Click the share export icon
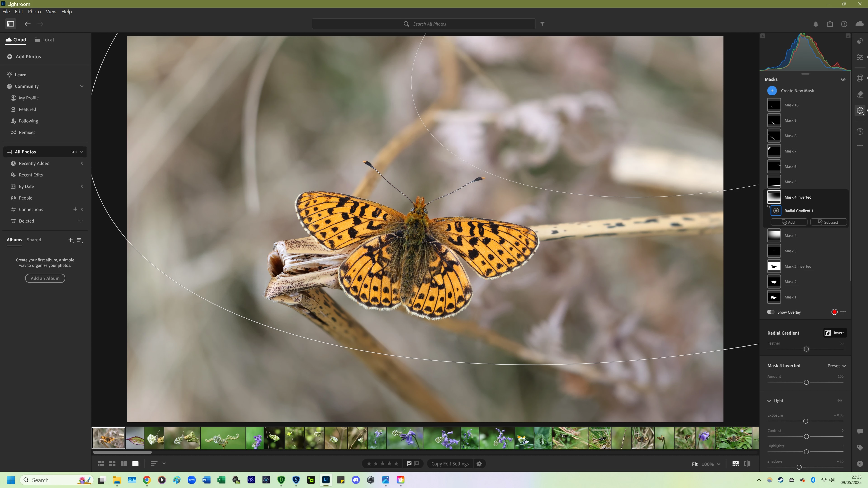The height and width of the screenshot is (488, 868). (830, 24)
